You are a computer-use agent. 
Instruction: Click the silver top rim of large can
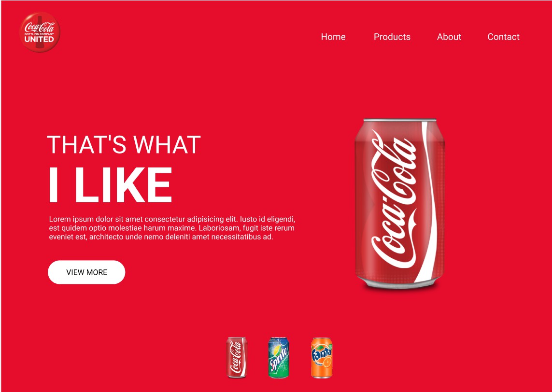(x=399, y=120)
